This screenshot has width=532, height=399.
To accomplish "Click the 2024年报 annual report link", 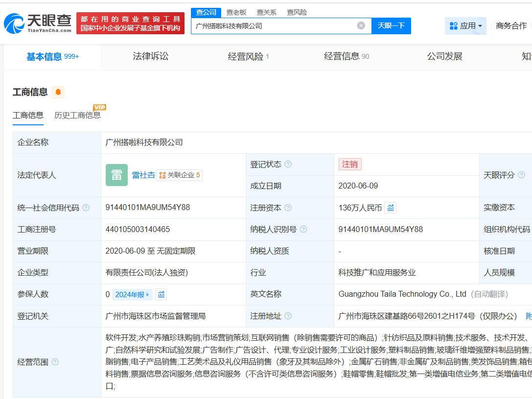I will (x=129, y=294).
